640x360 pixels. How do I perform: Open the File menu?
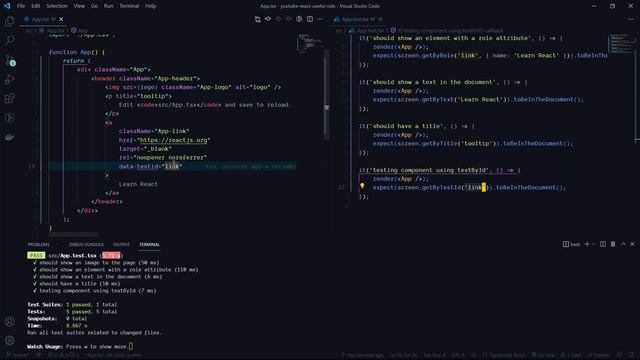click(21, 6)
